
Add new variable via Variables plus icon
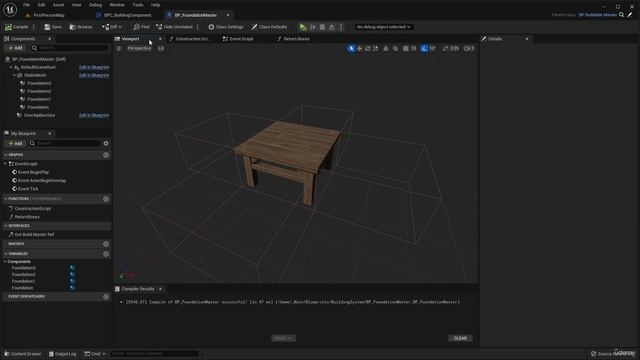pyautogui.click(x=106, y=254)
